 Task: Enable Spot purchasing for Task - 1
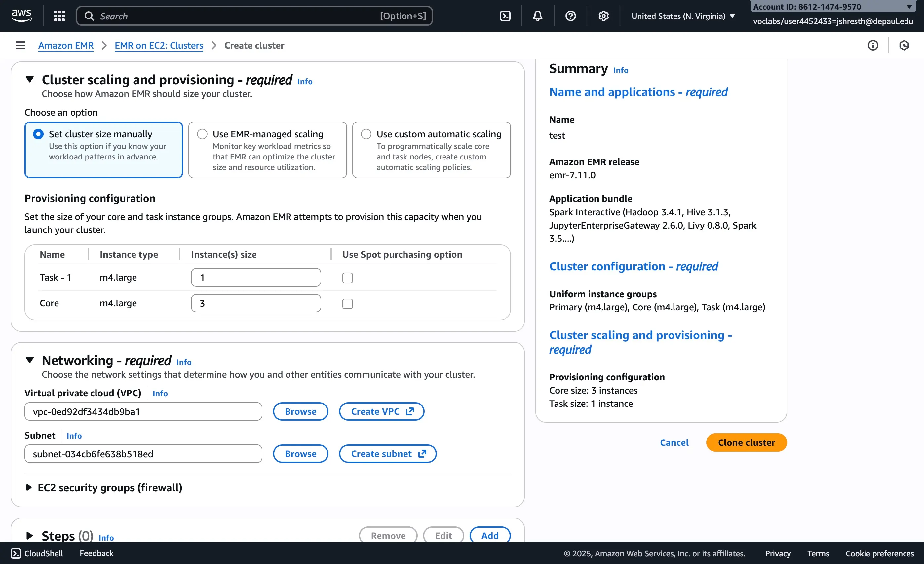tap(347, 278)
